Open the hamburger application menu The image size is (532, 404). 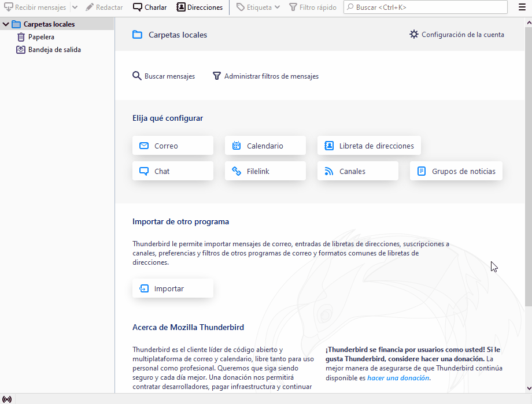click(522, 7)
